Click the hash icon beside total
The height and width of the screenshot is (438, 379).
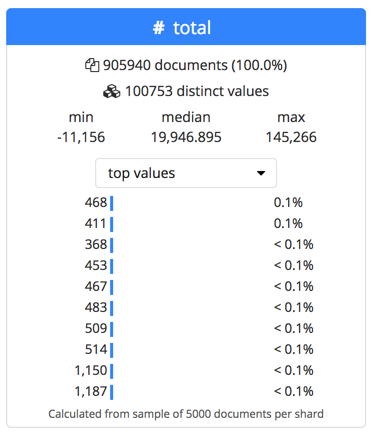(x=159, y=28)
